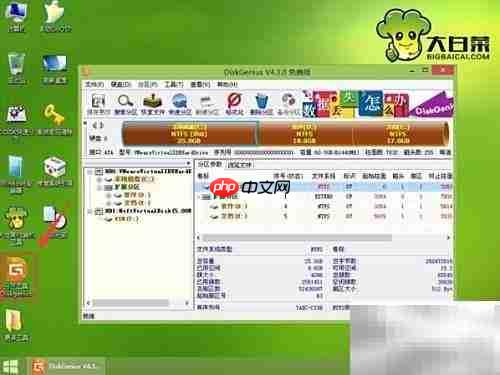This screenshot has height=375, width=500.
Task: Open the 分区(P) menu
Action: click(x=148, y=84)
